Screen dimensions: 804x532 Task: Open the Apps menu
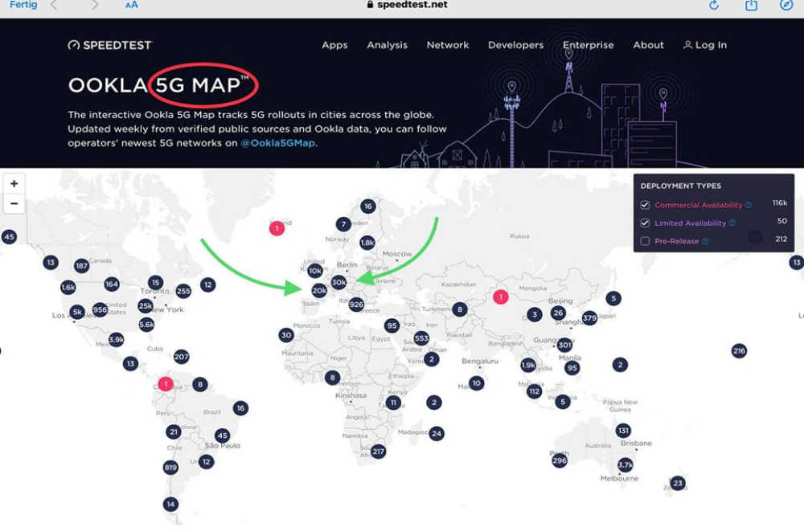pyautogui.click(x=334, y=45)
